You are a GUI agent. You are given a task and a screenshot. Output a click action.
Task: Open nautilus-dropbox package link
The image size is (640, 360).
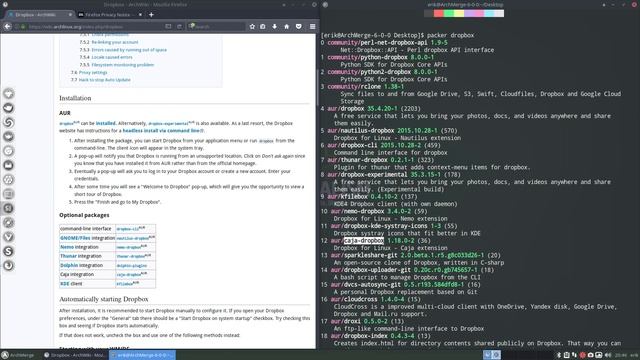pos(133,238)
